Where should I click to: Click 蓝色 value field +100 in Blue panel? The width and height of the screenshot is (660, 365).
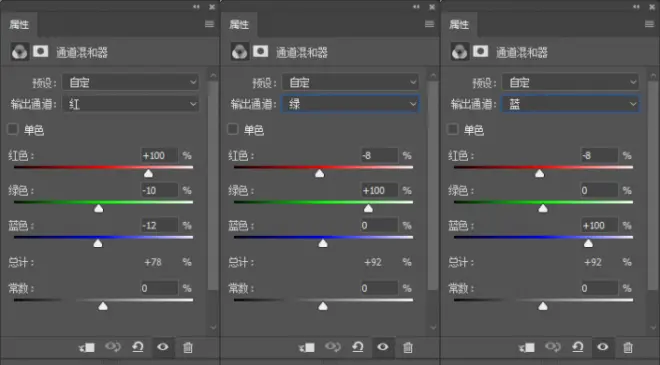pos(599,225)
